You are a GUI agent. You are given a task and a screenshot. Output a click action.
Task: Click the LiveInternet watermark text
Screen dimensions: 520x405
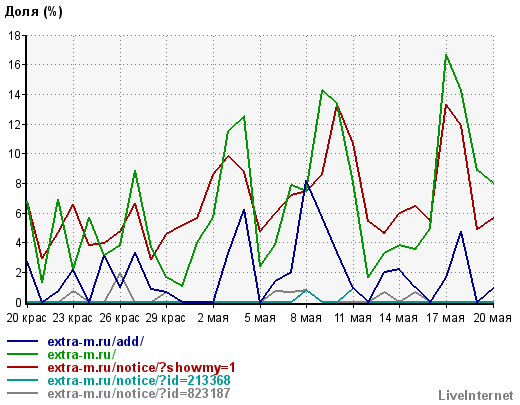[x=476, y=396]
